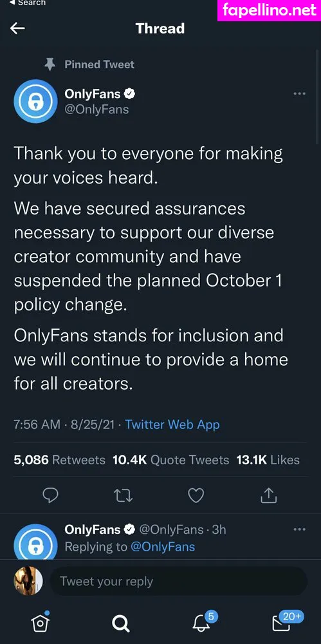
Task: Open the three-dot menu on the reply tweet
Action: click(299, 529)
